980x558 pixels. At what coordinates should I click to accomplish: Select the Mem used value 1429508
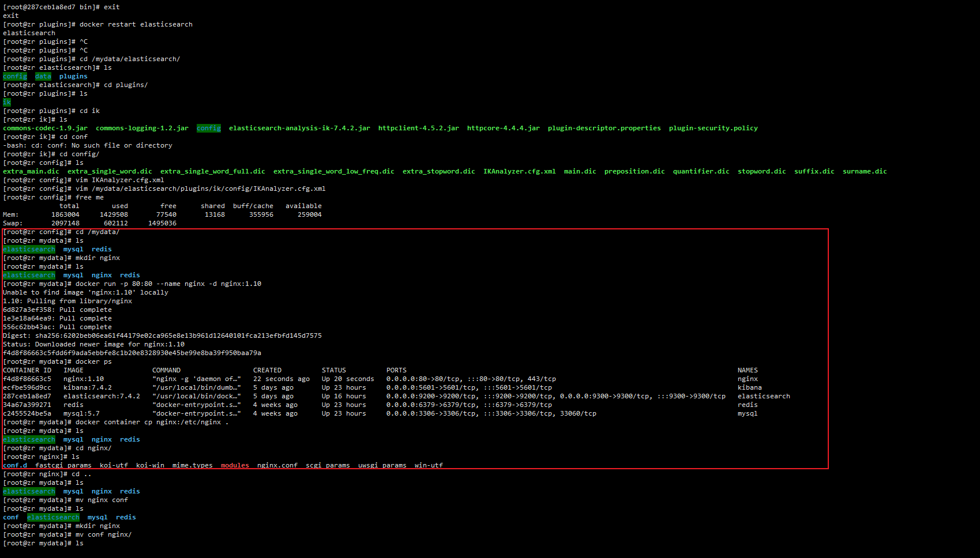pos(114,214)
